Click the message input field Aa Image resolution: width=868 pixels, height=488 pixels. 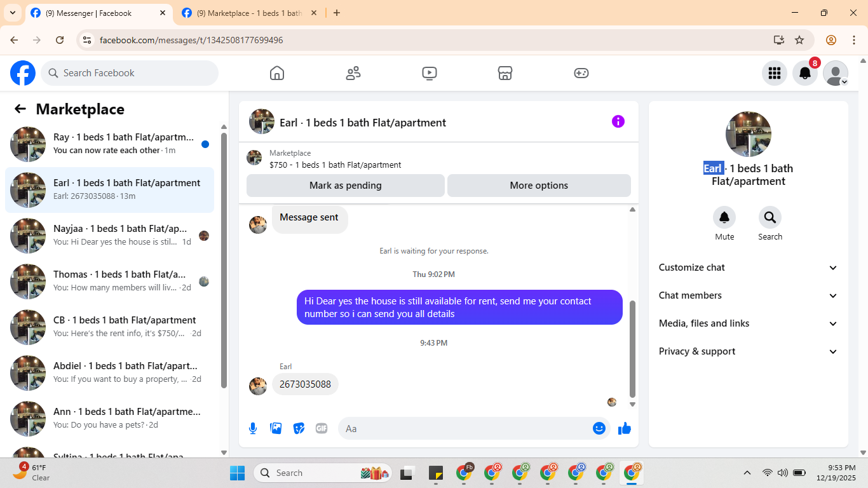click(x=464, y=428)
